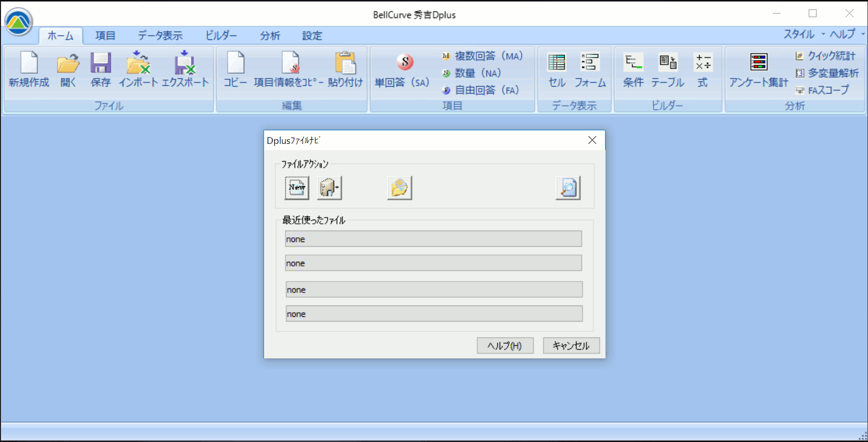Switch to the ビルダー tab
Viewport: 868px width, 442px height.
(221, 36)
